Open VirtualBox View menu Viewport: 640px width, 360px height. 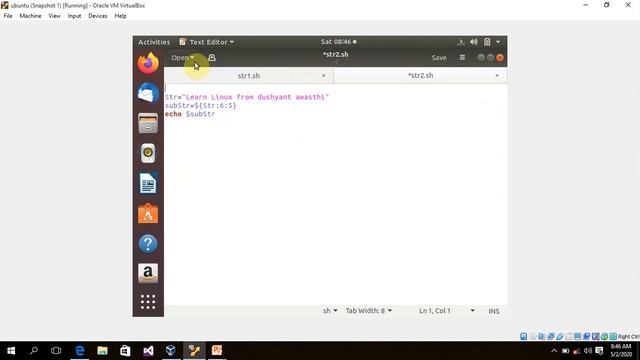click(x=54, y=16)
